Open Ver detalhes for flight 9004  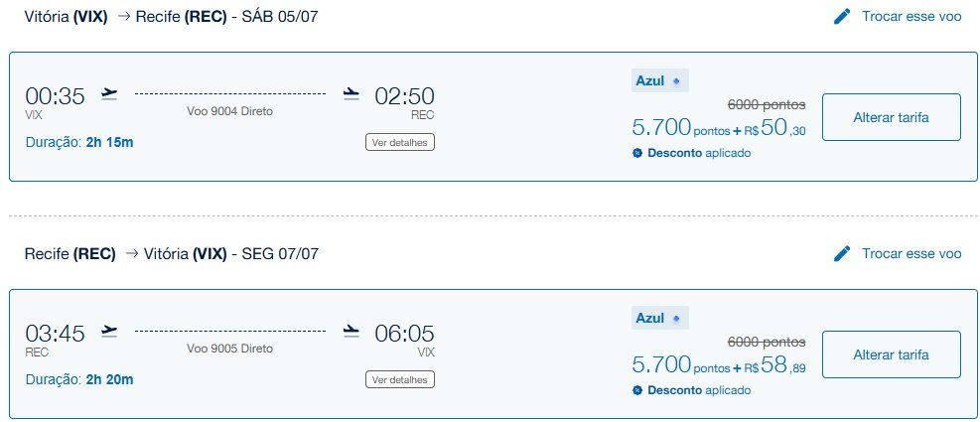400,142
